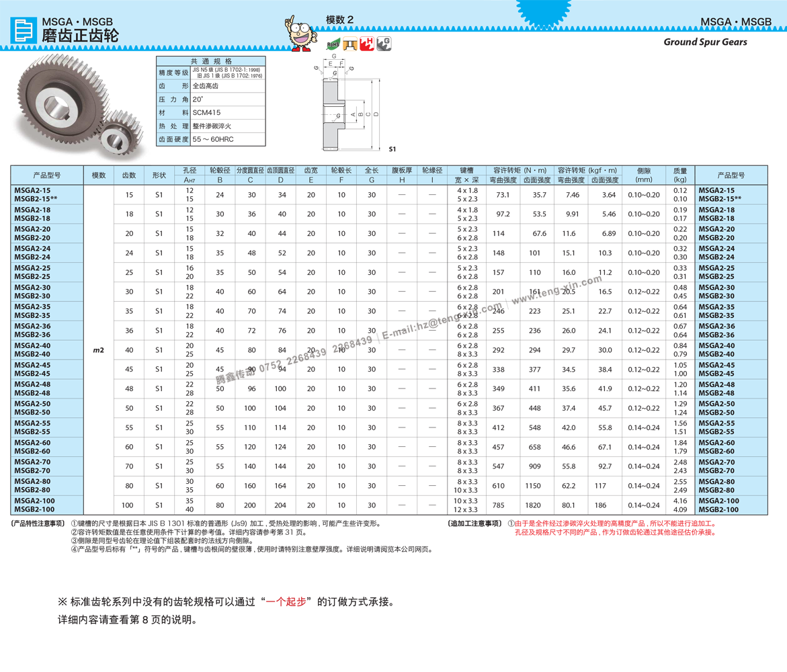This screenshot has width=787, height=672.
Task: Click the orange I-beam shaped badge icon
Action: click(x=348, y=45)
